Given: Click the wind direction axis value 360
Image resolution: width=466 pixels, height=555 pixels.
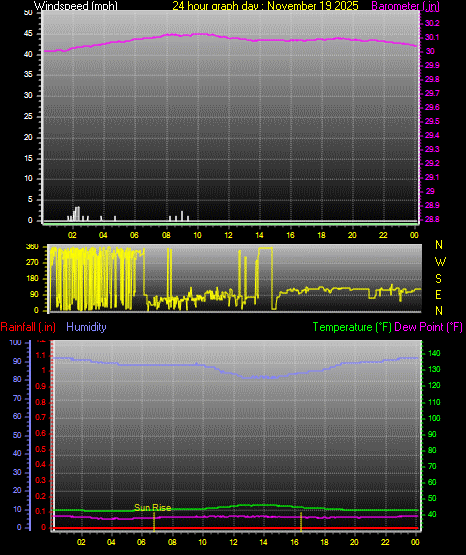Looking at the screenshot, I should coord(32,247).
